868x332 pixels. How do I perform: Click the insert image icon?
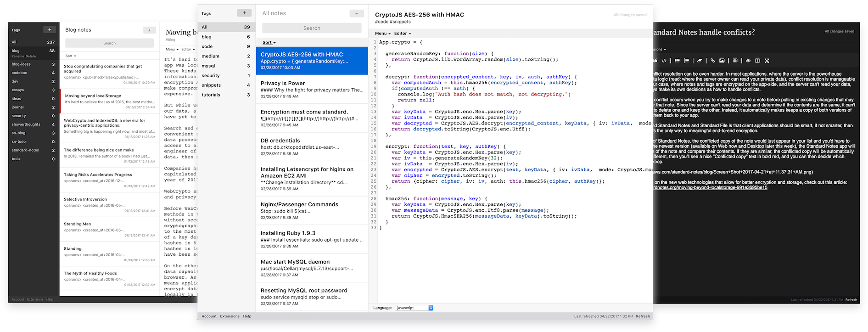coord(722,61)
